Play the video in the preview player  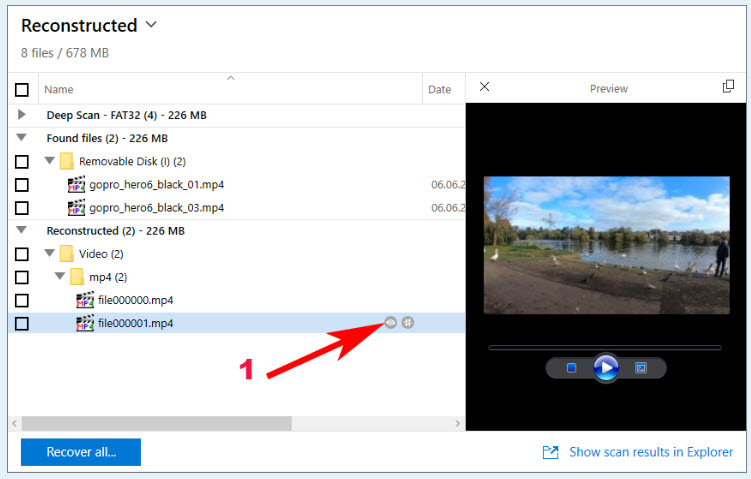click(605, 368)
